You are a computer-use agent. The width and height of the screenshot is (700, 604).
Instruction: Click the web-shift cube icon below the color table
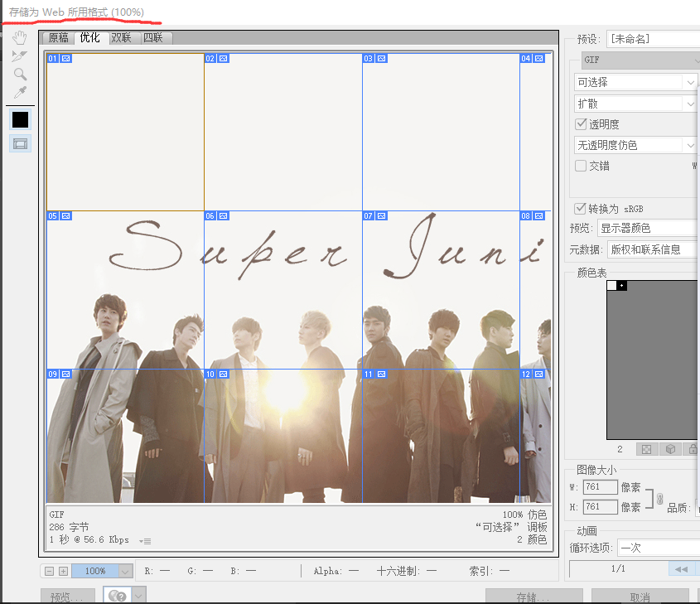click(670, 449)
